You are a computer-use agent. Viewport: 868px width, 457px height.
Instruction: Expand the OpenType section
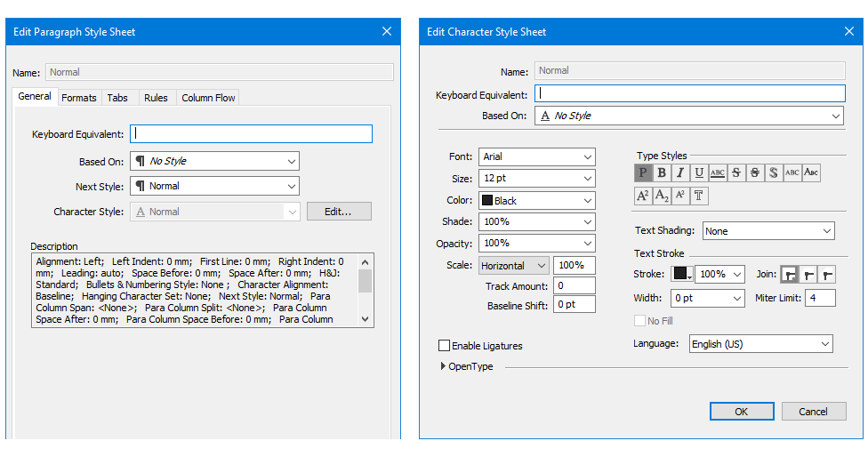[443, 366]
